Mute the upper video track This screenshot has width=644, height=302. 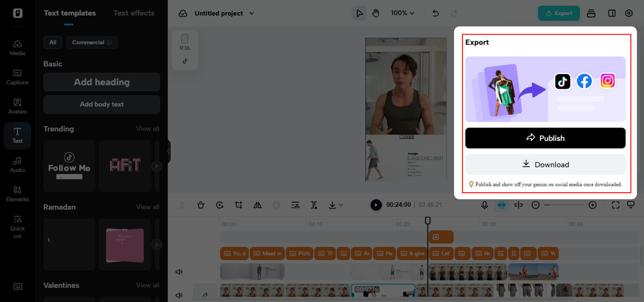[x=179, y=272]
